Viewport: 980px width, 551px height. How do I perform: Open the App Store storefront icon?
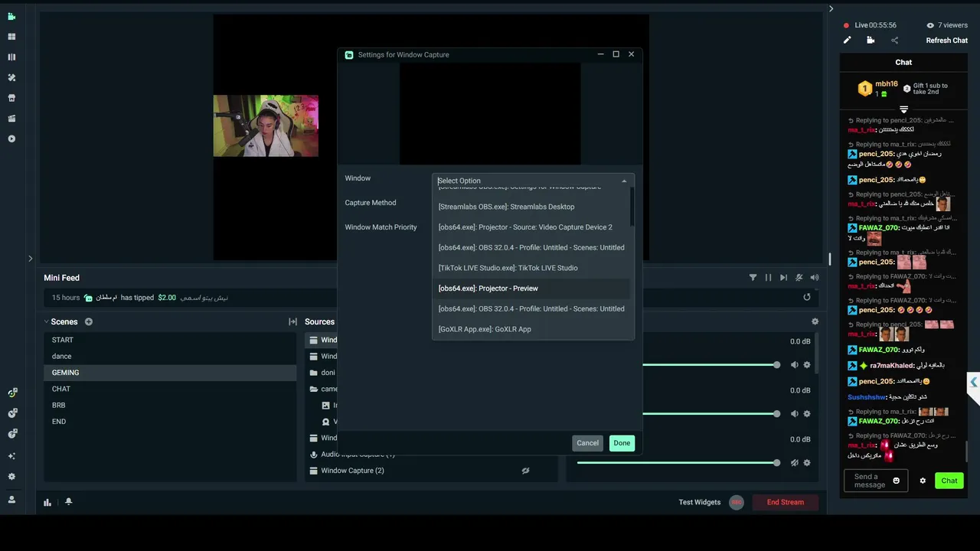(11, 98)
